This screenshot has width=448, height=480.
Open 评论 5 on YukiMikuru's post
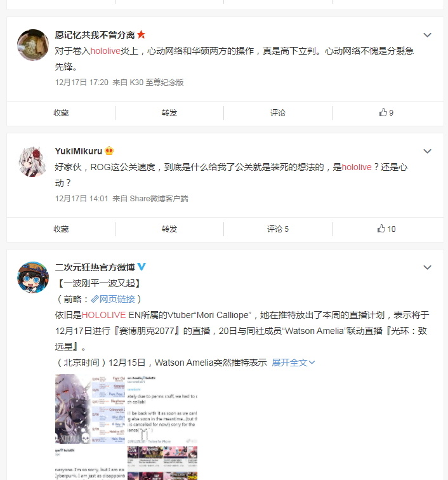click(x=277, y=229)
